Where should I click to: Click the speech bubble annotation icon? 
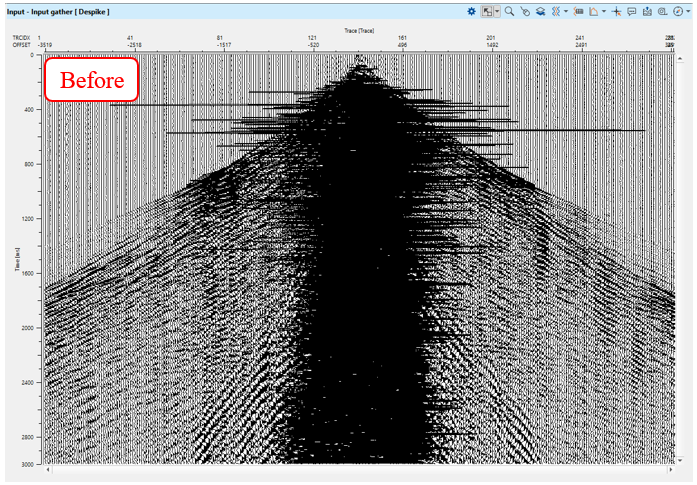pyautogui.click(x=632, y=12)
